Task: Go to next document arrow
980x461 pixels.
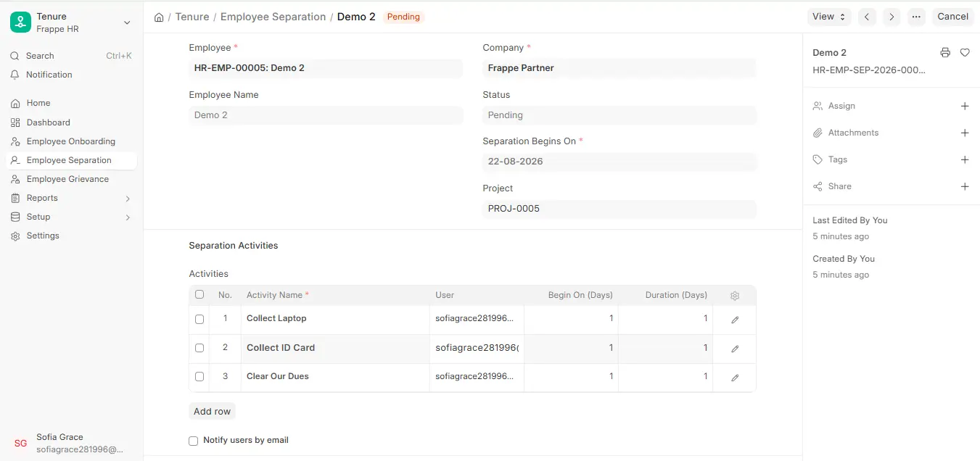Action: point(892,17)
